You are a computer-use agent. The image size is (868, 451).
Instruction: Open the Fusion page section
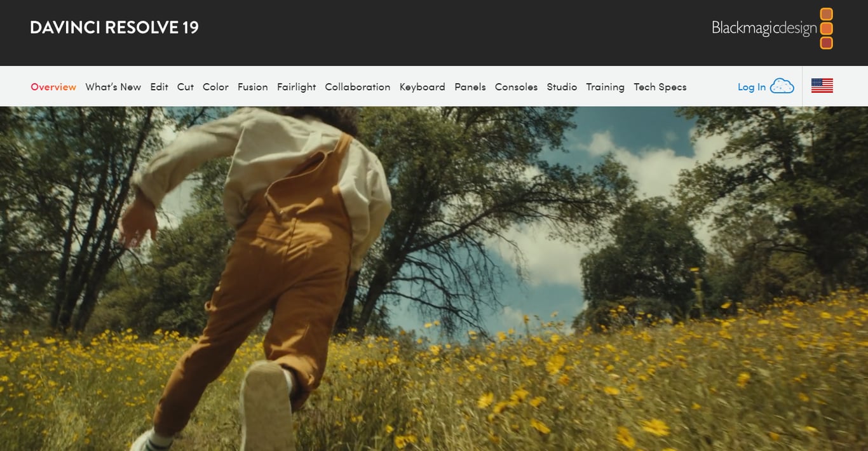(x=253, y=87)
